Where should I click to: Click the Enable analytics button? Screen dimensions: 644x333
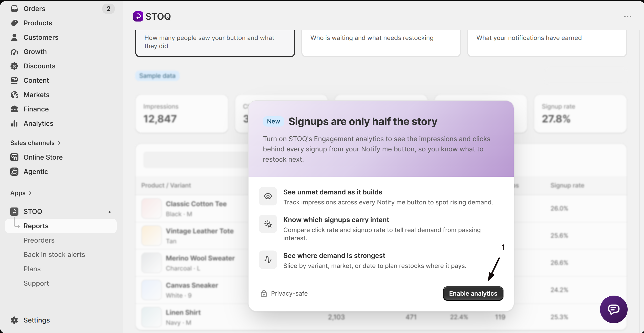[473, 294]
